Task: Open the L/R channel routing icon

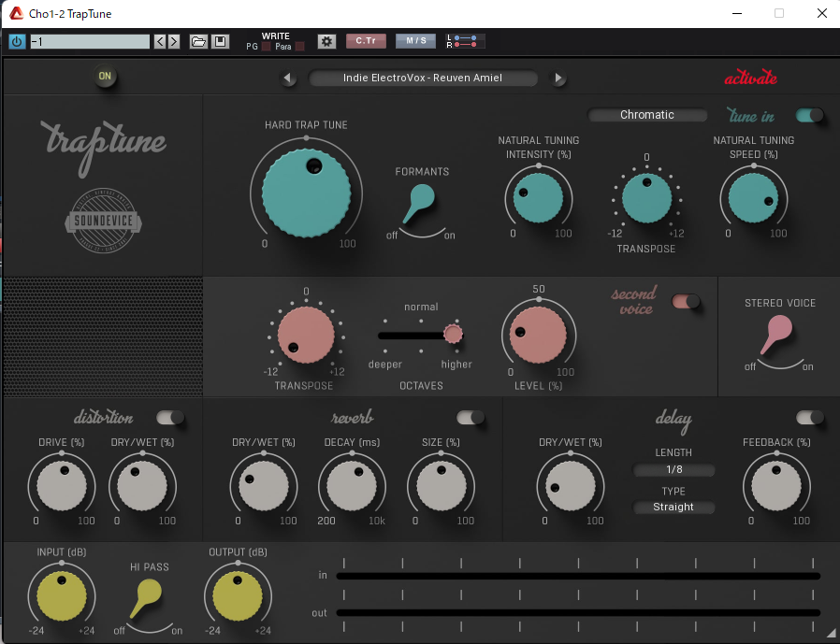Action: point(465,41)
